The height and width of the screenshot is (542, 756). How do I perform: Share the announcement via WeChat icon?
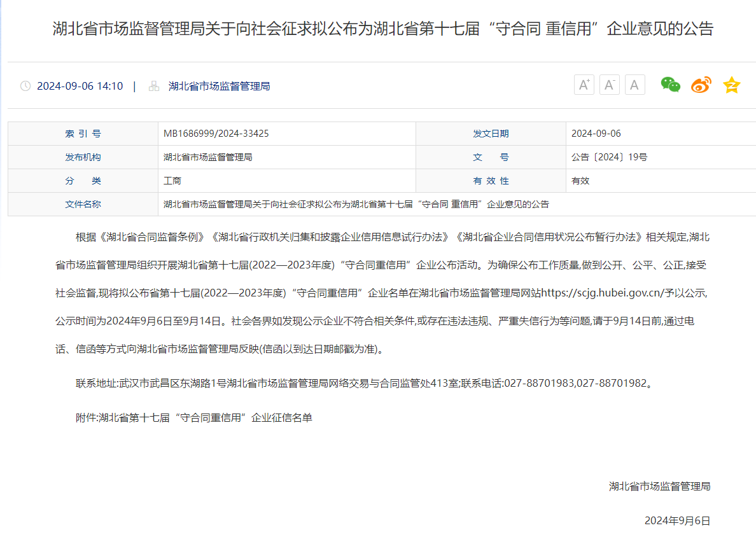tap(670, 85)
